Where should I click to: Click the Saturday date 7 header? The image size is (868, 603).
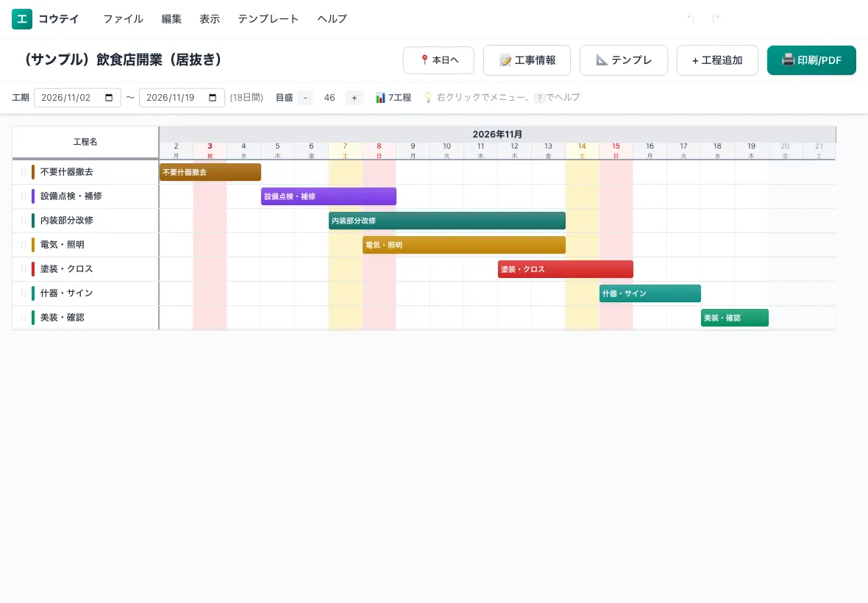click(346, 151)
